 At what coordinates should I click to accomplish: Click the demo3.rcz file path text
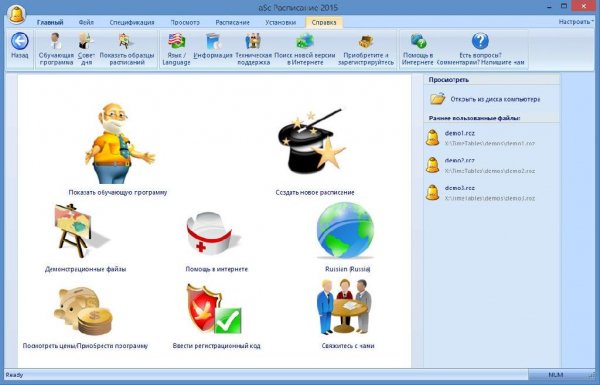click(490, 199)
